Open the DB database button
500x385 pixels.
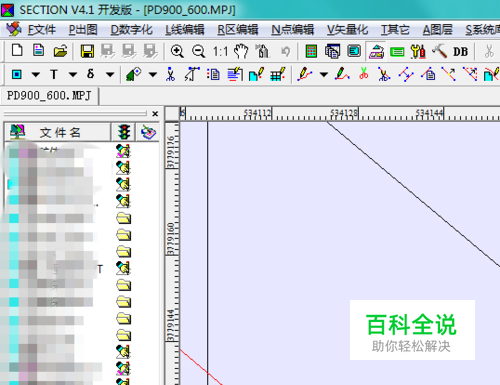[461, 52]
